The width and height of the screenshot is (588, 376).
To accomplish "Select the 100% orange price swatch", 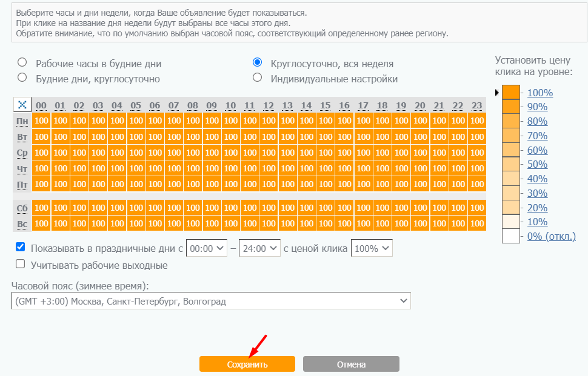I will pyautogui.click(x=511, y=93).
